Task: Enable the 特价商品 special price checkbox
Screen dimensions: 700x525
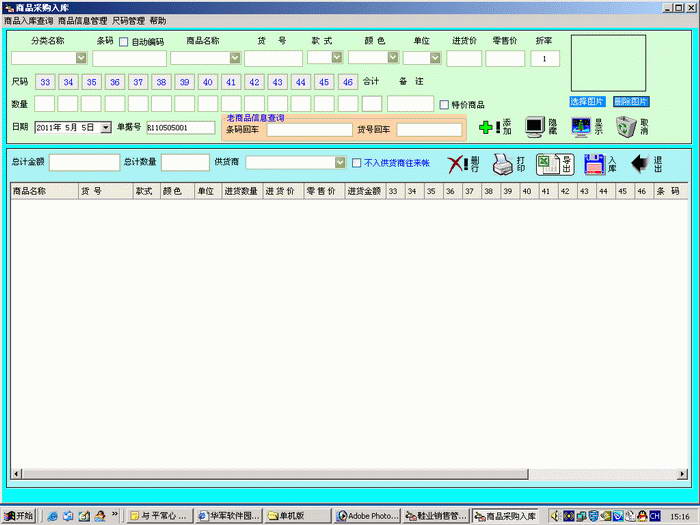Action: click(444, 104)
